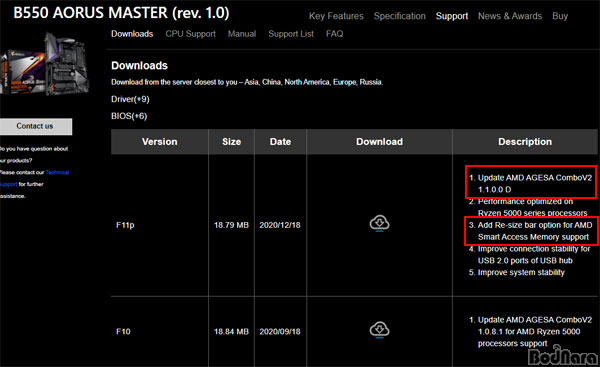Select the Downloads sub-tab
The image size is (600, 367).
(132, 34)
